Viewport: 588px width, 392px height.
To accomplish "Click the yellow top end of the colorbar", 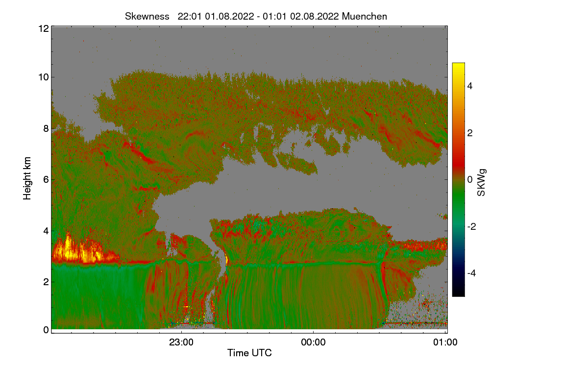I will pyautogui.click(x=458, y=68).
